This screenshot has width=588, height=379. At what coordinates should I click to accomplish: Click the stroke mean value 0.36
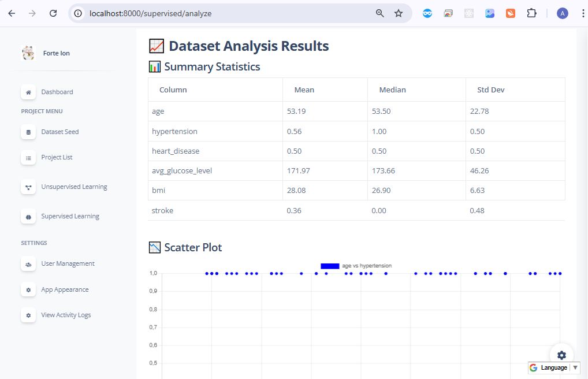click(x=293, y=210)
